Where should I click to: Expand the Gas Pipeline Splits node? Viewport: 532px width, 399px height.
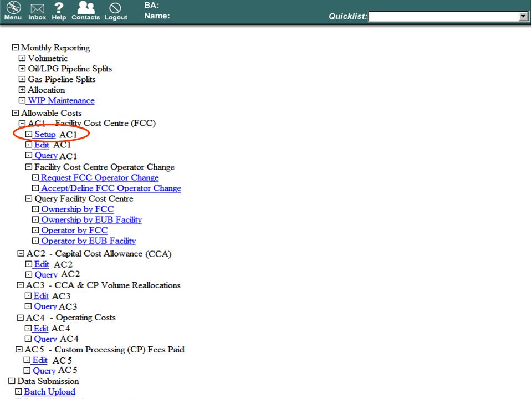(x=22, y=79)
